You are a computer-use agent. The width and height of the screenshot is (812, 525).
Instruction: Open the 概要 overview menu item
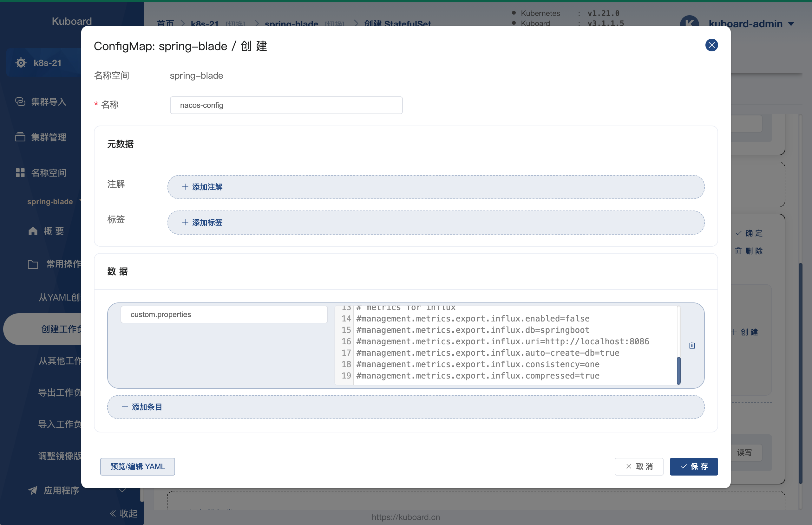point(54,231)
